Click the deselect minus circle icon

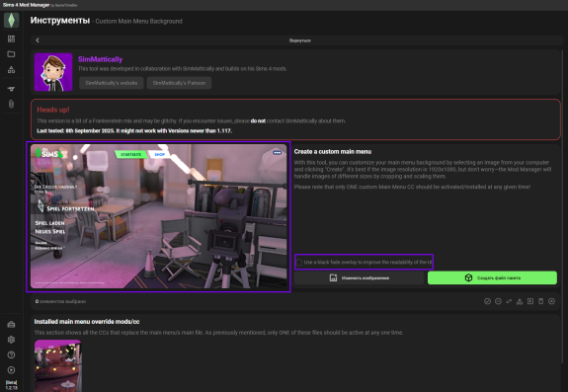[498, 301]
